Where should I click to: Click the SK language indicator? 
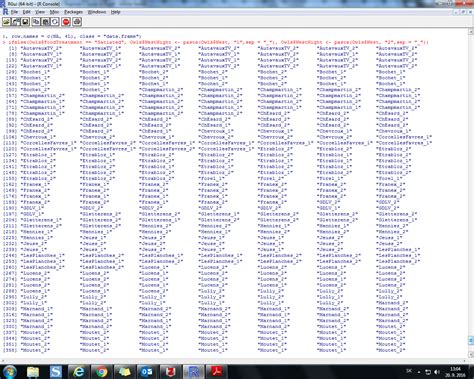(x=409, y=371)
